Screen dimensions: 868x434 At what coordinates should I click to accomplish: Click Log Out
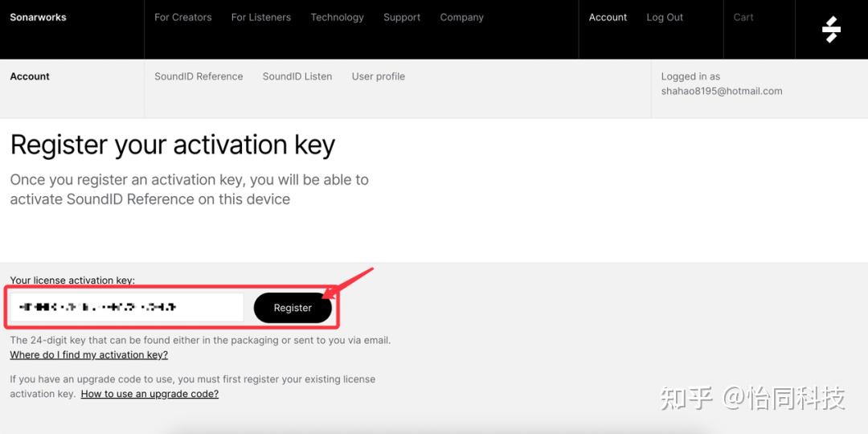pos(665,17)
